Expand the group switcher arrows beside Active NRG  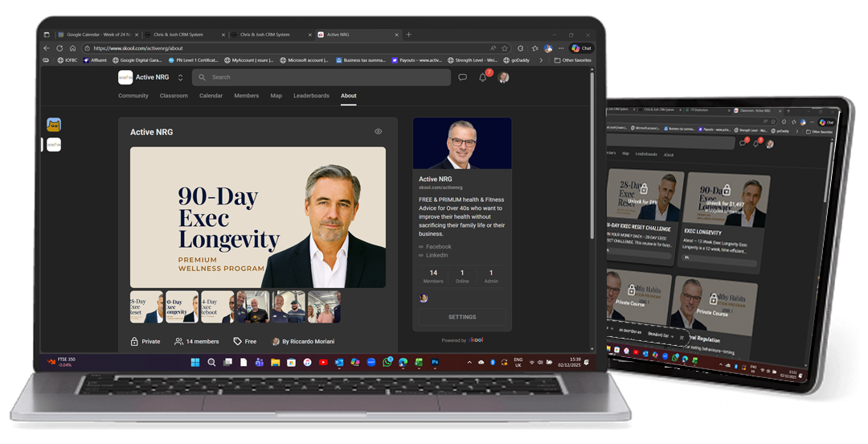coord(181,77)
